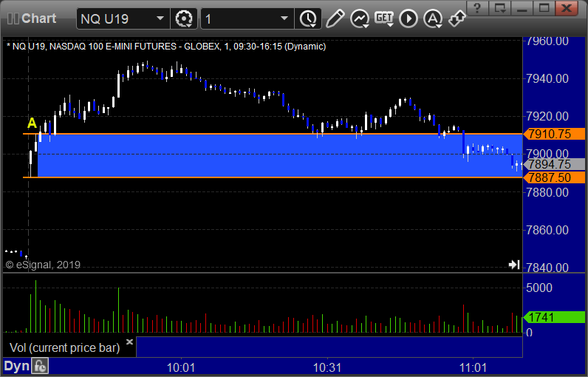This screenshot has width=588, height=377.
Task: Open the circled A alerts icon
Action: 433,18
